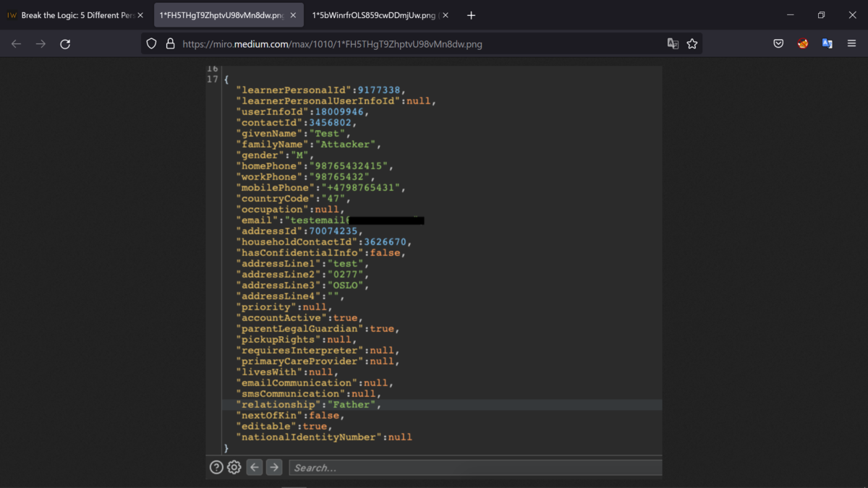Image resolution: width=868 pixels, height=488 pixels.
Task: Click the givenName value "Test"
Action: (329, 133)
